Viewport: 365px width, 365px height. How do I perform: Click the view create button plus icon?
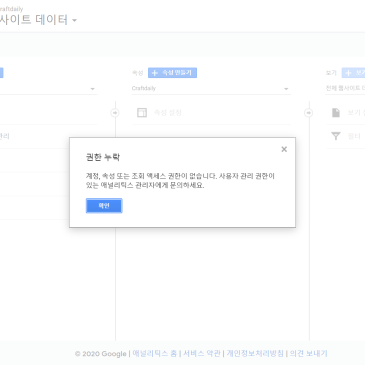click(x=348, y=73)
